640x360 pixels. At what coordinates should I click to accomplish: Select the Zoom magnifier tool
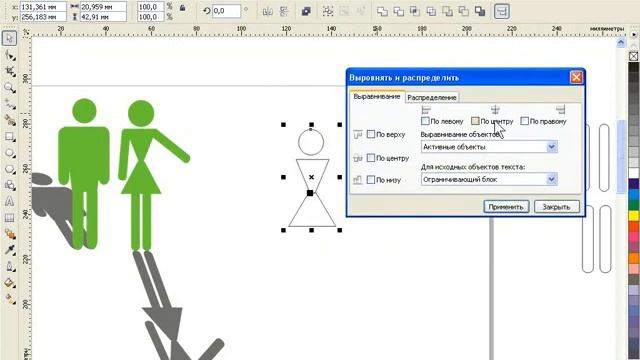coord(9,87)
